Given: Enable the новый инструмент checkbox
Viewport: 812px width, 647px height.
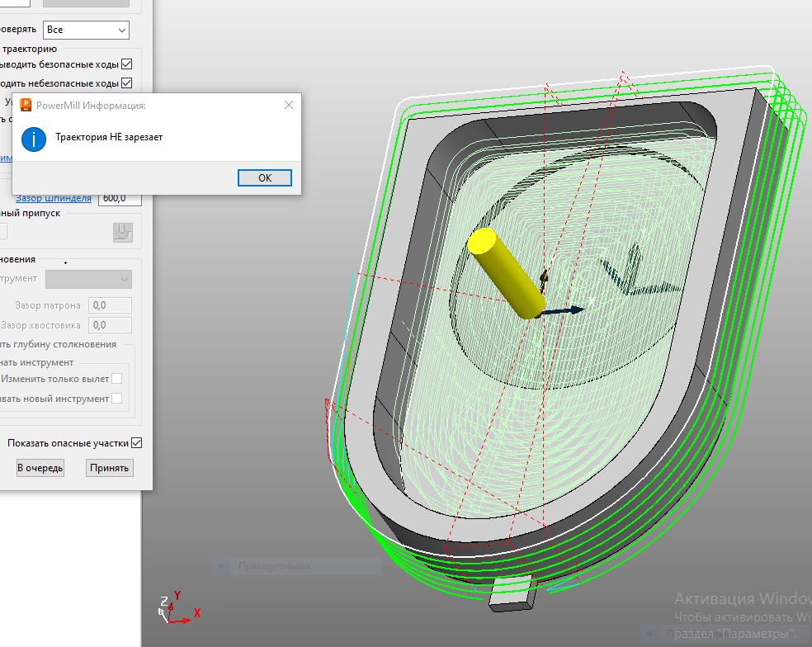Looking at the screenshot, I should 117,399.
